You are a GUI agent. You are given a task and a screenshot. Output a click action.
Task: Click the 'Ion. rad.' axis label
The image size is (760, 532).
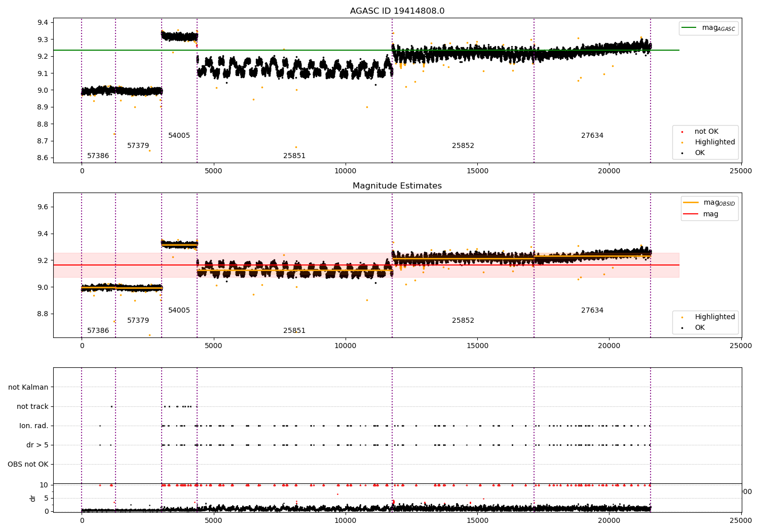point(34,426)
